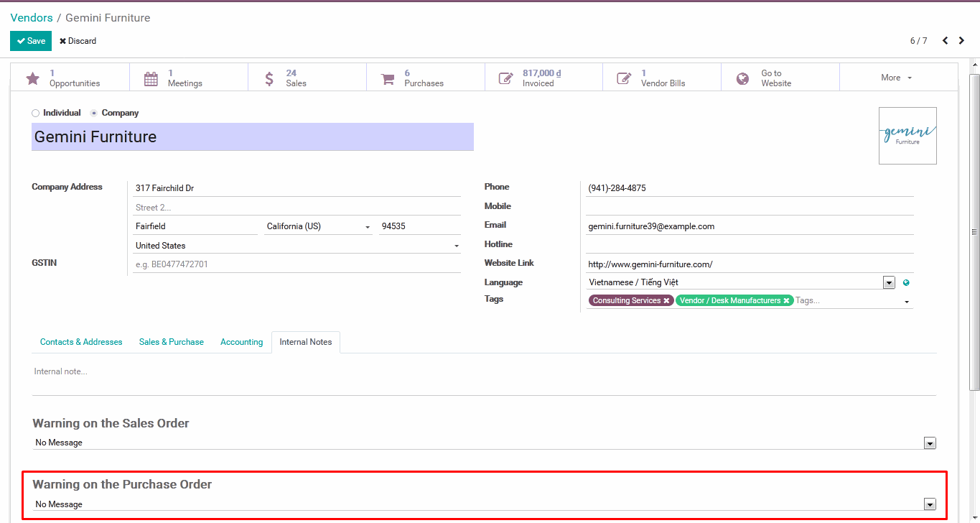980x523 pixels.
Task: Select the Company radio button
Action: click(94, 114)
